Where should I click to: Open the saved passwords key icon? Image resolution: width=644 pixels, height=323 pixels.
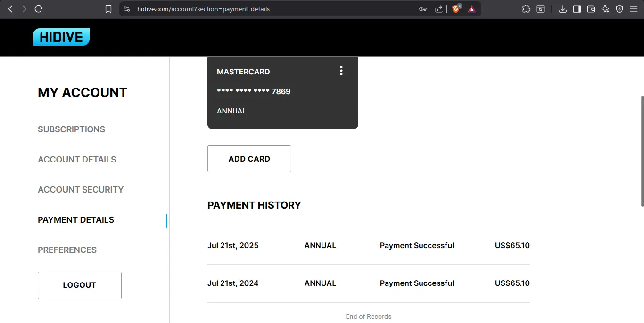click(x=423, y=9)
